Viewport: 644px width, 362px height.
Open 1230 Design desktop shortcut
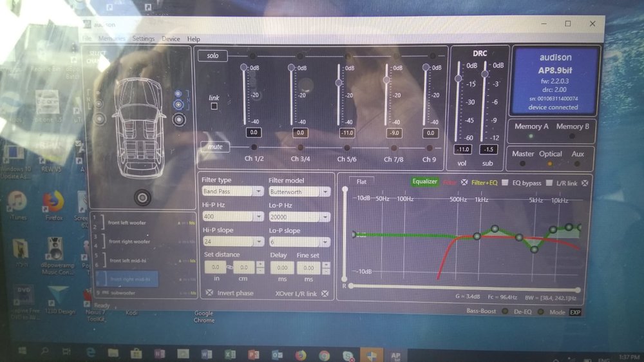coord(59,301)
